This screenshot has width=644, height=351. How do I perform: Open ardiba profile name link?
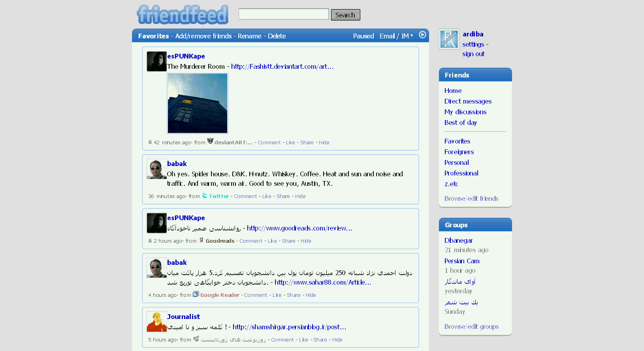(473, 34)
